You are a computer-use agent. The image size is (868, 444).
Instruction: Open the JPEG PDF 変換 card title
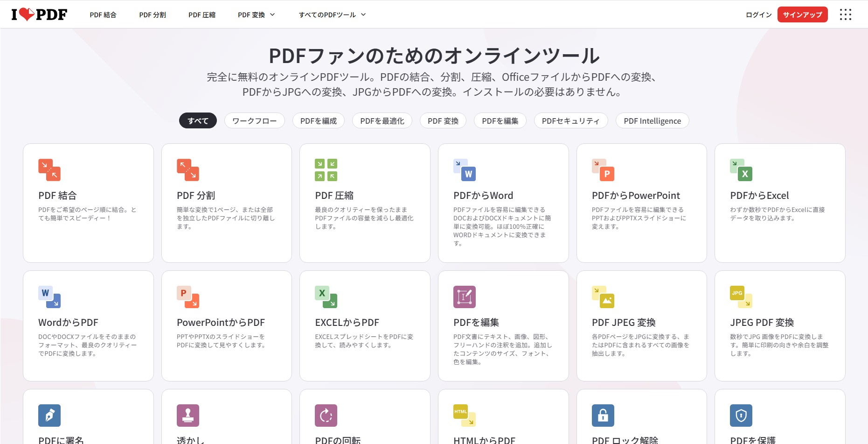[762, 323]
